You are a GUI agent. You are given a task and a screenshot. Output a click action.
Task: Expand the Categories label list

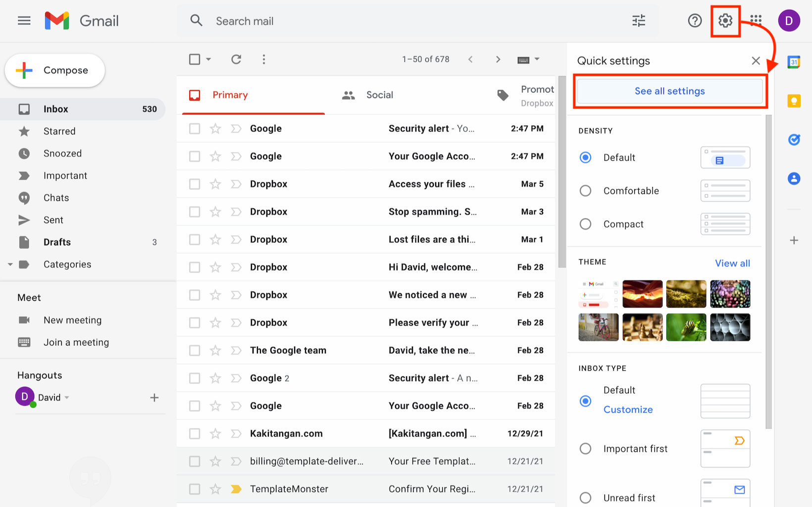coord(10,264)
